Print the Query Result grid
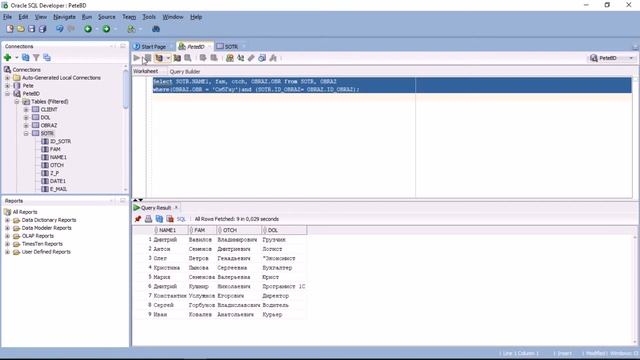Viewport: 640px width, 360px height. coord(149,219)
